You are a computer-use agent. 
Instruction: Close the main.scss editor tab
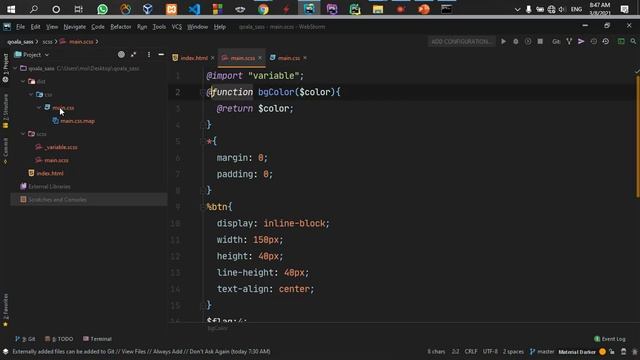click(x=260, y=58)
